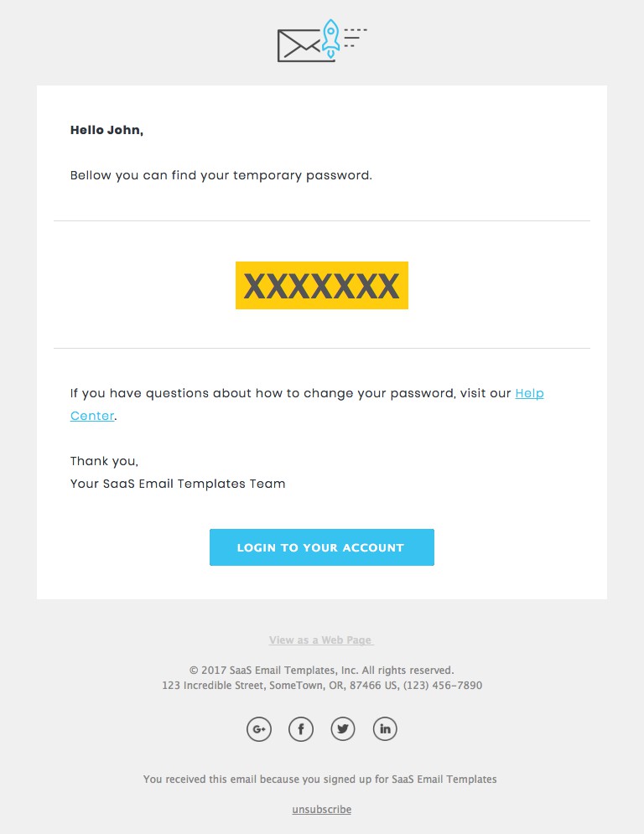Click the blue rocket icon in the logo
This screenshot has width=644, height=834.
click(330, 39)
